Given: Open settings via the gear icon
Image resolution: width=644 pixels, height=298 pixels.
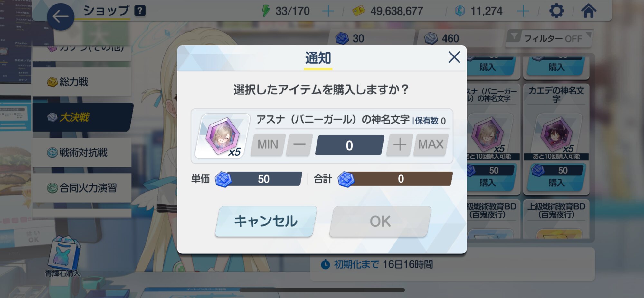Looking at the screenshot, I should click(x=556, y=11).
